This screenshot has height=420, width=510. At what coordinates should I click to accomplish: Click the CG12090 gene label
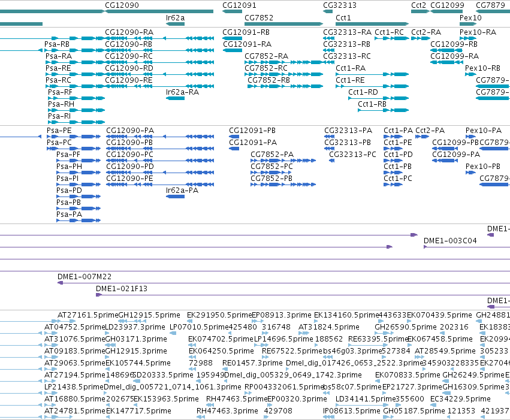tap(122, 5)
